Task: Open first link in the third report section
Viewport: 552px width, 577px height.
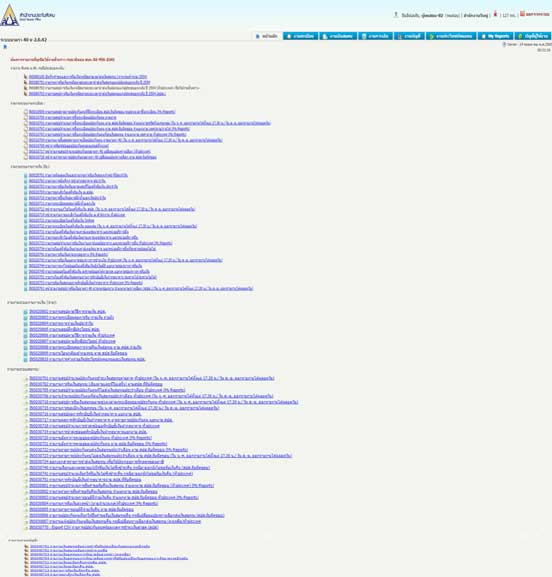Action: pos(78,175)
